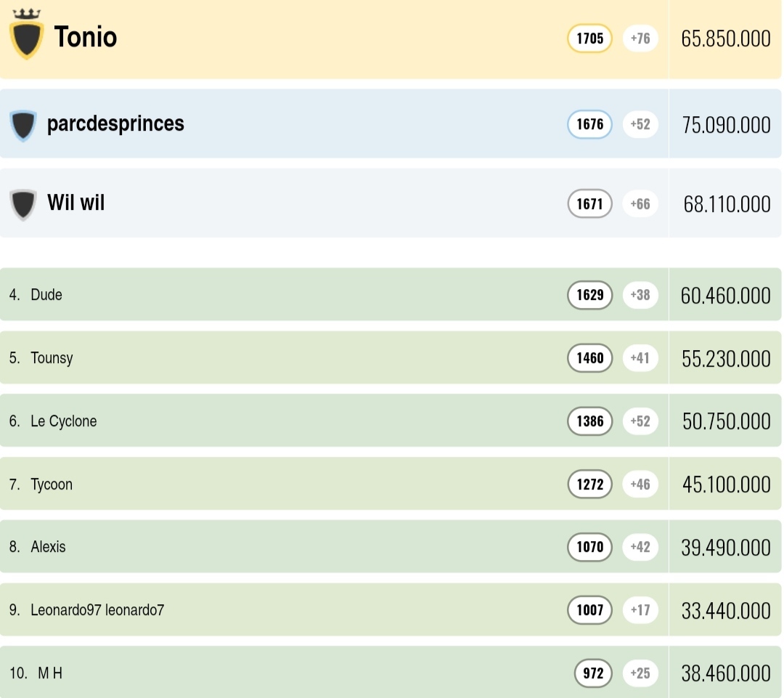The width and height of the screenshot is (784, 698).
Task: Click team value 60.460.000 for Dude
Action: (725, 296)
